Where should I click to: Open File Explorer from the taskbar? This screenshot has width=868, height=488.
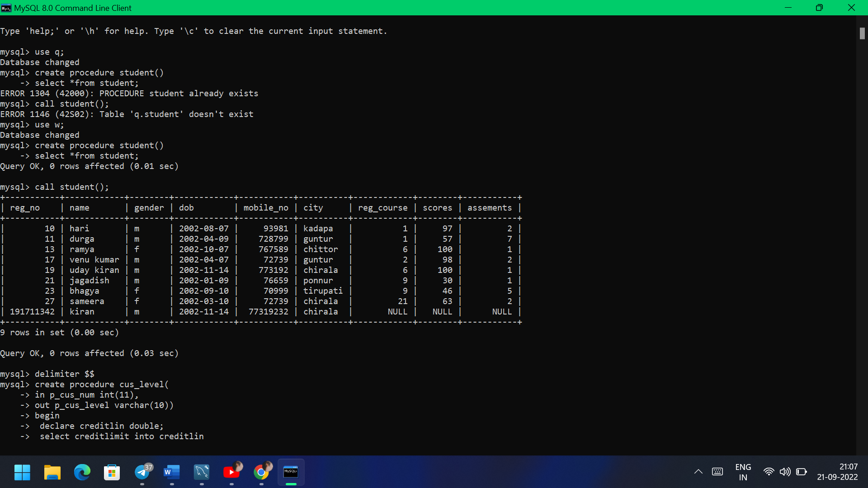[52, 472]
